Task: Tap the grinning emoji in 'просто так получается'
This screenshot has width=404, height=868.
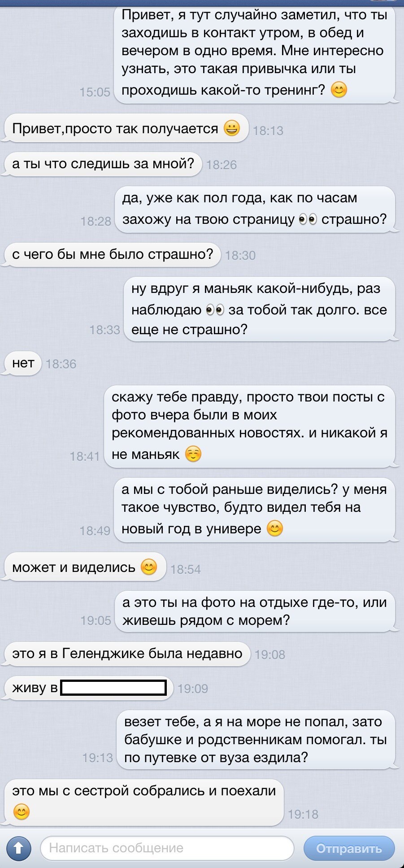Action: pyautogui.click(x=231, y=129)
